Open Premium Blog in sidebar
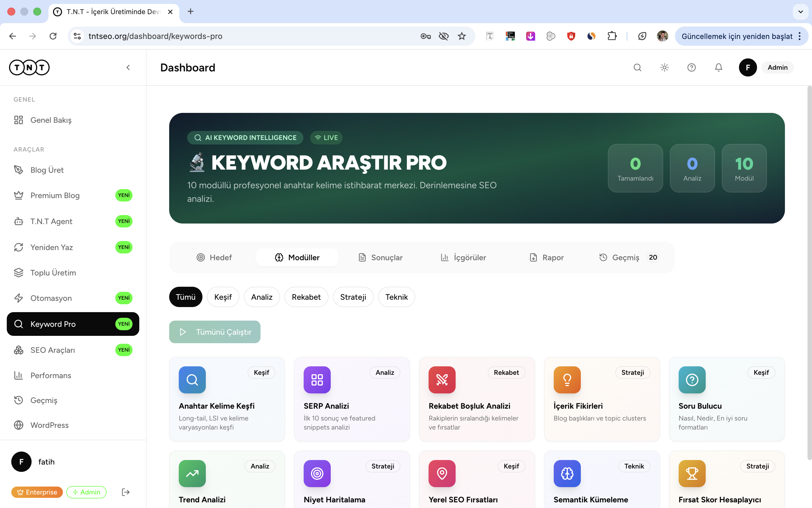The image size is (812, 508). point(73,195)
